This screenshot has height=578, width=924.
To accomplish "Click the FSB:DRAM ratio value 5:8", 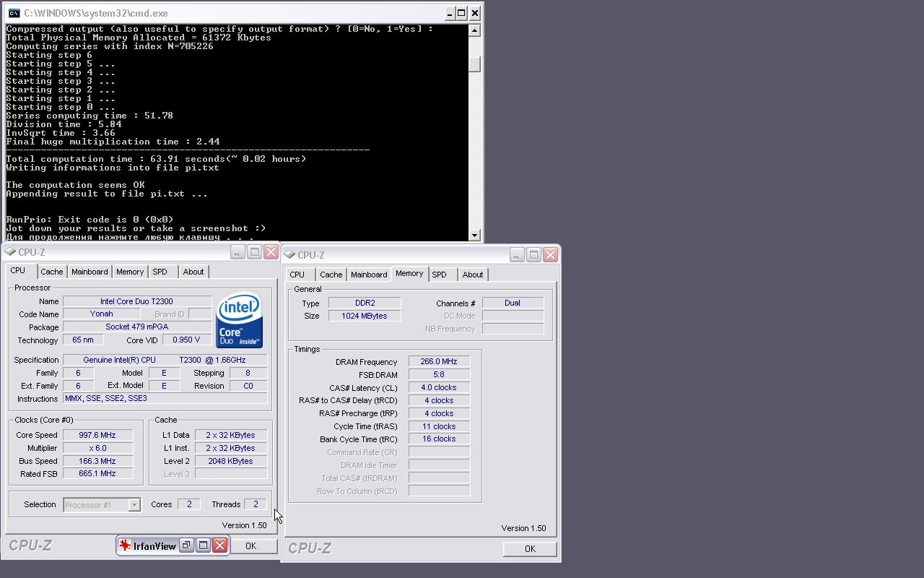I will coord(439,375).
